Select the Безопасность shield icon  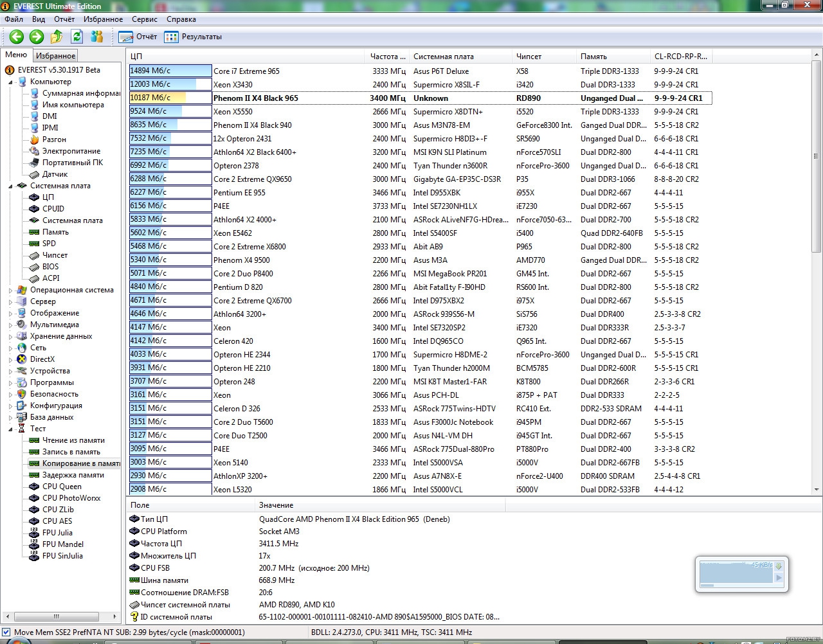(23, 394)
